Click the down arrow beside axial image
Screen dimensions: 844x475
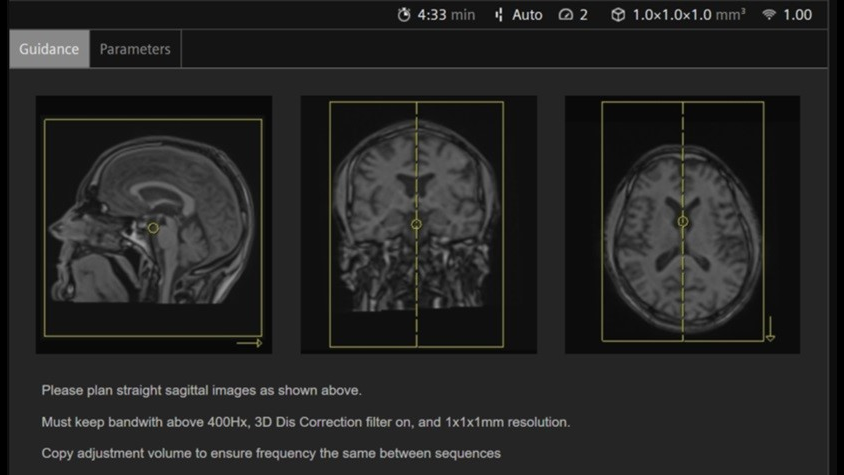pos(769,330)
